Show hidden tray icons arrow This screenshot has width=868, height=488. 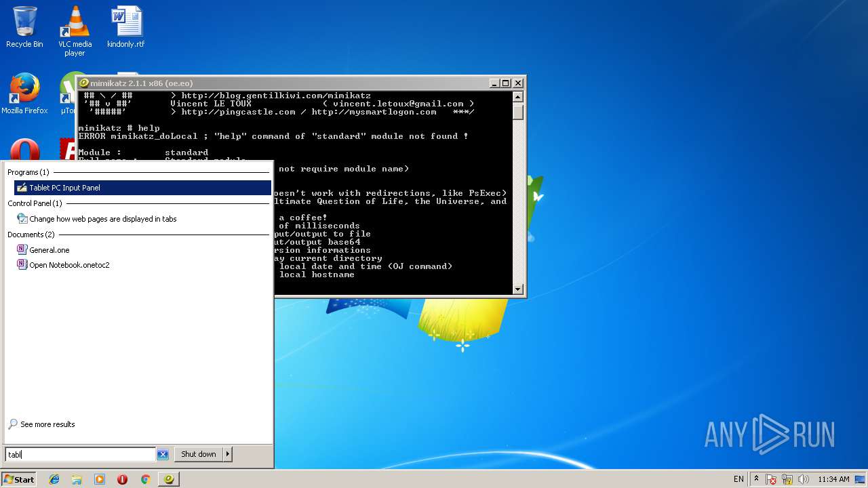tap(756, 479)
